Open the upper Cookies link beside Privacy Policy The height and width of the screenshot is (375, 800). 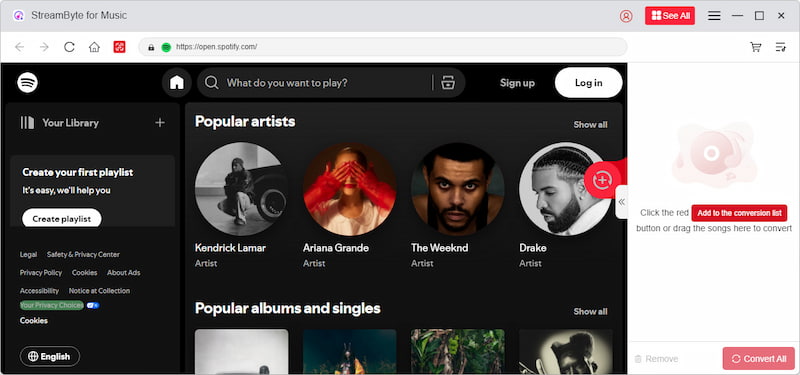[85, 272]
